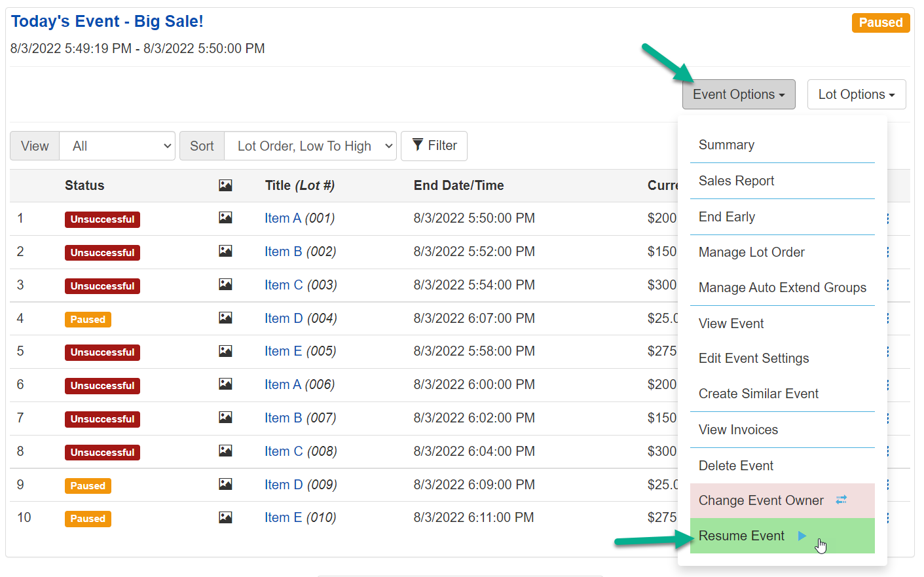Click the end time 8/3/2022 6:07:00 PM

point(474,318)
